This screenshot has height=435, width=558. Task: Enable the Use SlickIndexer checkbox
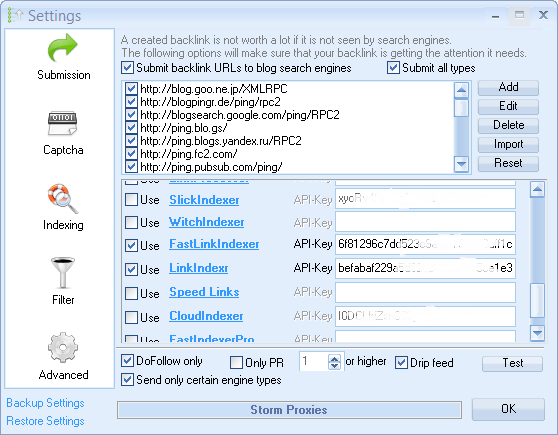[131, 199]
